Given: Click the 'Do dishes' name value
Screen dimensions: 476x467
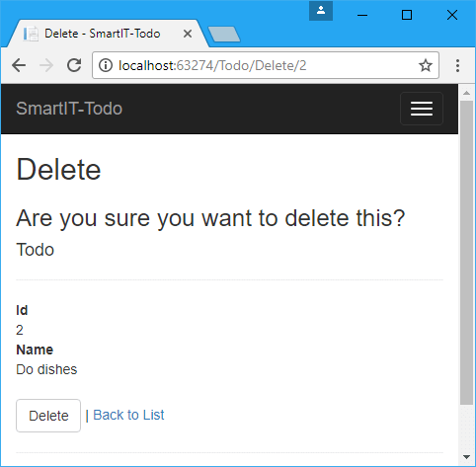Looking at the screenshot, I should click(x=46, y=369).
